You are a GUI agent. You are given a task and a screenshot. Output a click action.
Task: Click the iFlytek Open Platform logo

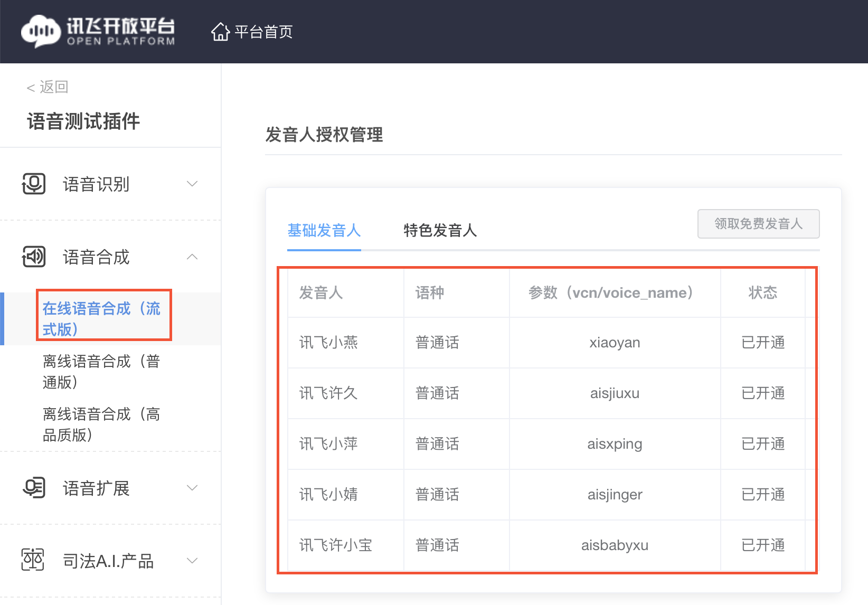click(x=98, y=32)
